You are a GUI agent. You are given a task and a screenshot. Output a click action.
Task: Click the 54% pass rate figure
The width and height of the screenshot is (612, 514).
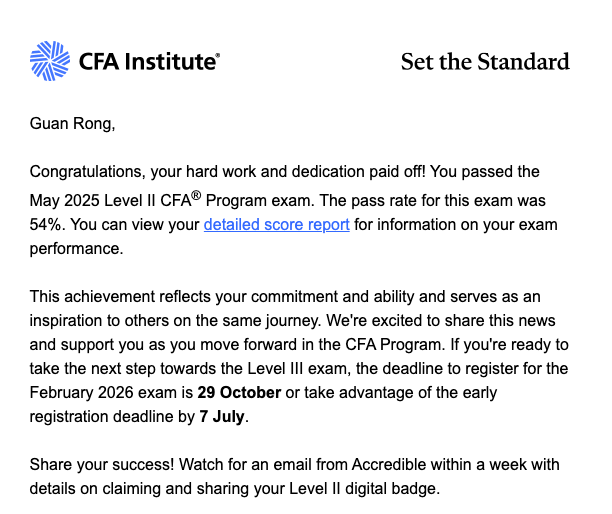[45, 225]
